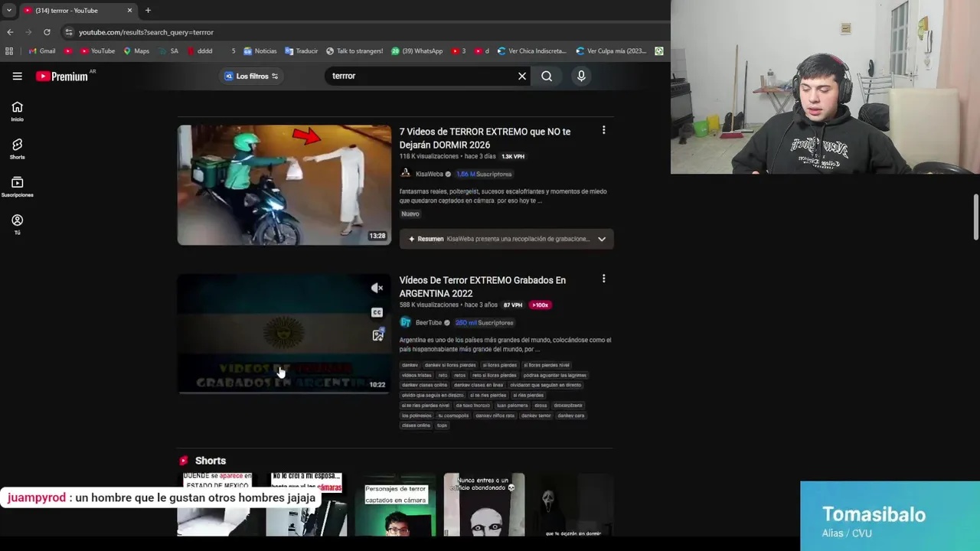
Task: Open Inicio in the sidebar
Action: coord(17,112)
